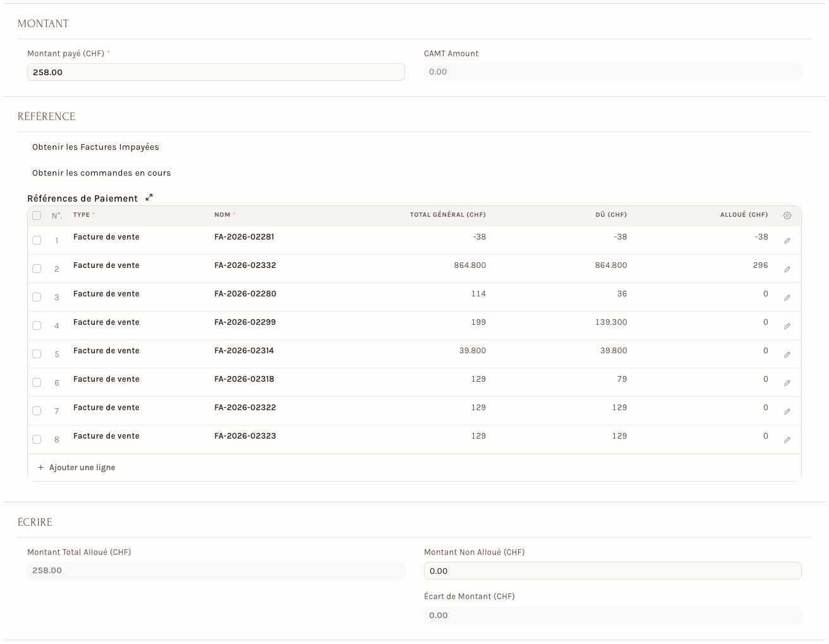829x644 pixels.
Task: Select checkbox for row FA-2026-02318
Action: [x=37, y=382]
